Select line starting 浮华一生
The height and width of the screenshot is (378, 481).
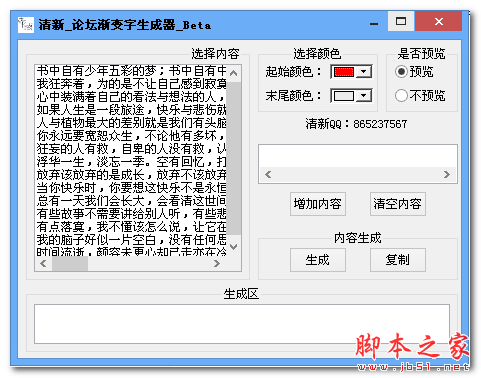coord(131,161)
